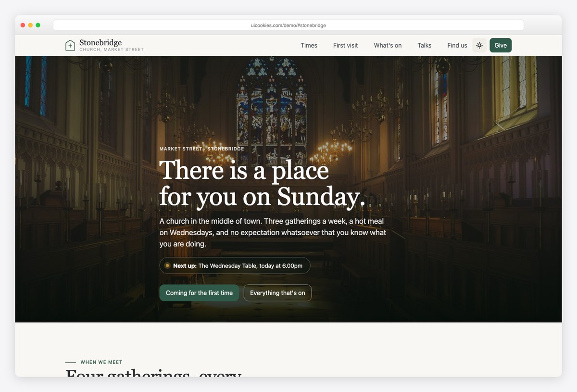This screenshot has width=577, height=392.
Task: Click the browser address bar URL
Action: tap(288, 25)
